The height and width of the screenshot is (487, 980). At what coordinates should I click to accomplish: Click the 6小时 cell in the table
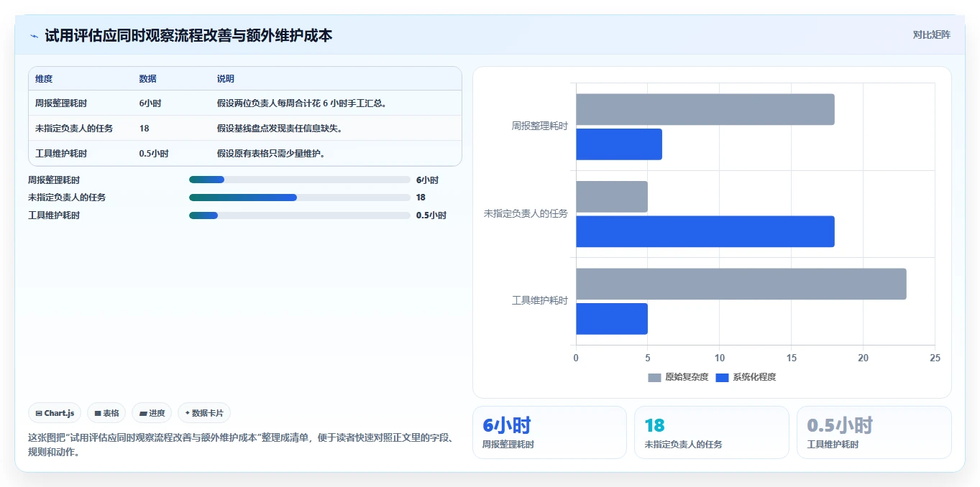[x=150, y=103]
